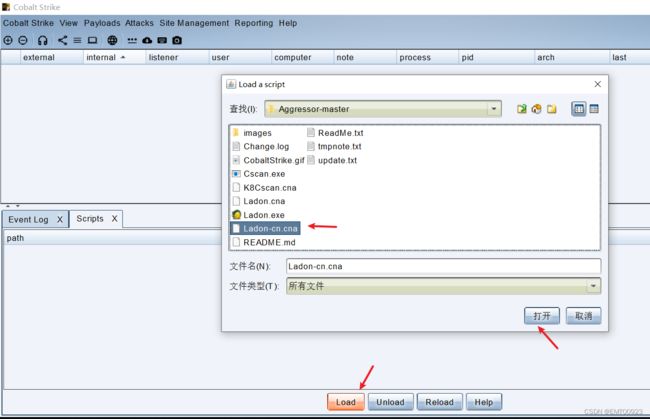Sort by user column header
This screenshot has width=650, height=419.
point(240,57)
